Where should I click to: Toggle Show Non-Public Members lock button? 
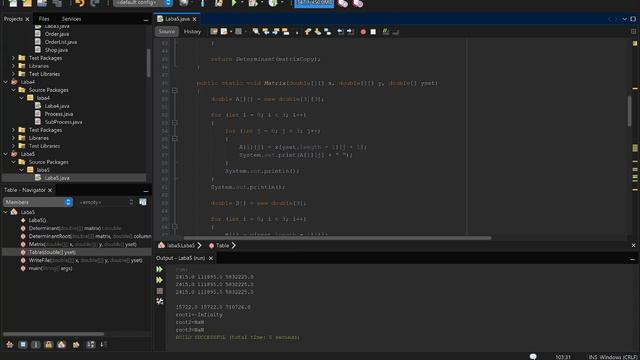tap(49, 344)
